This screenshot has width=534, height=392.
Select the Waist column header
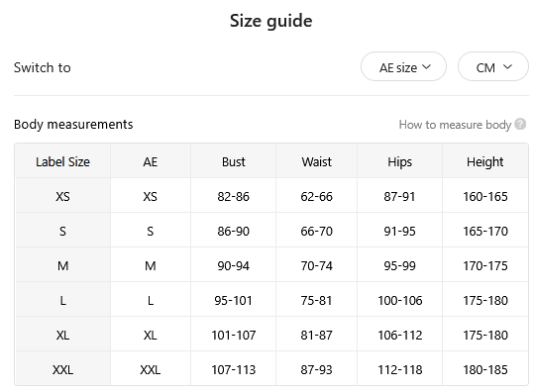(316, 161)
